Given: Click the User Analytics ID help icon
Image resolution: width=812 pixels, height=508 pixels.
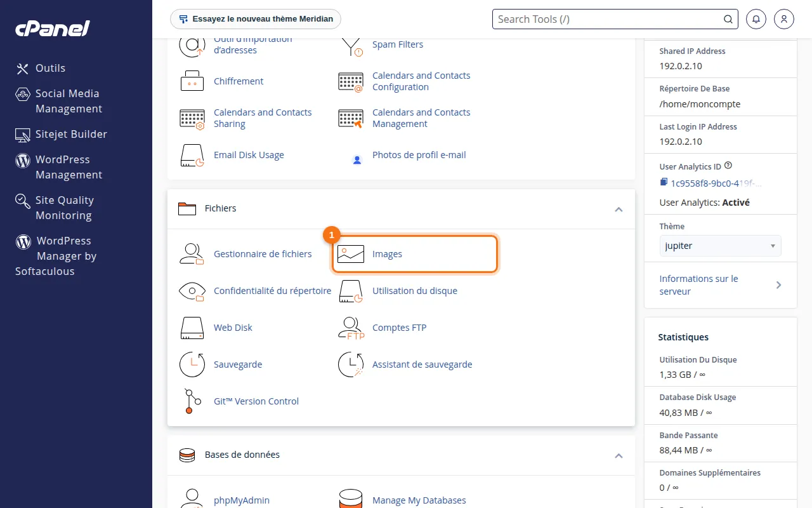Looking at the screenshot, I should 728,166.
